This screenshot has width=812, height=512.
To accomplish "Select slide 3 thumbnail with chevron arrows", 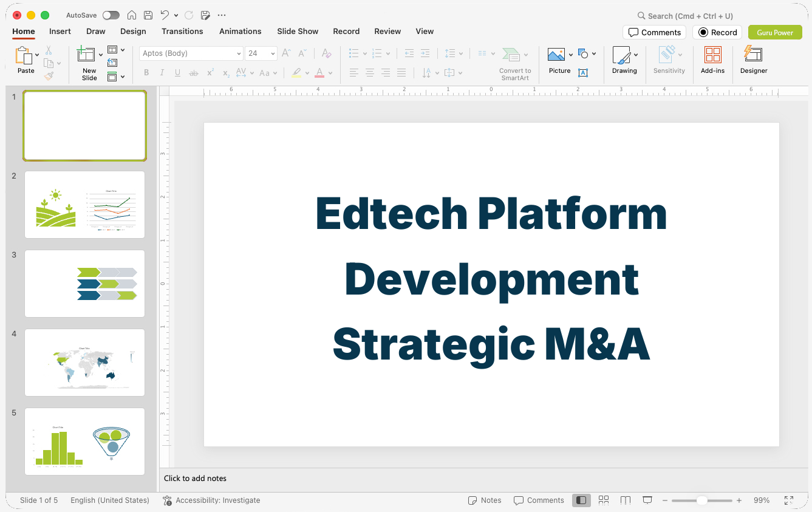I will point(84,284).
